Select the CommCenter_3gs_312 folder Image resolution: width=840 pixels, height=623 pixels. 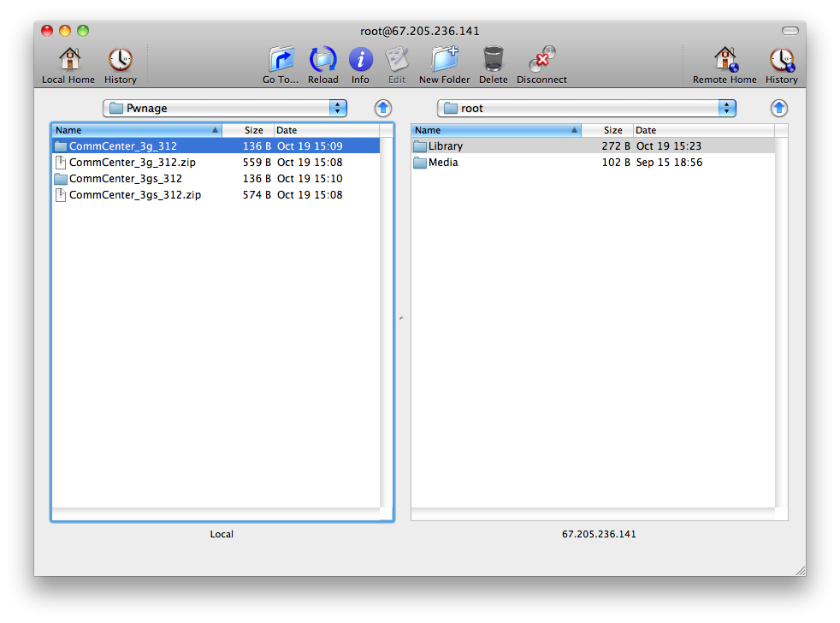[125, 179]
